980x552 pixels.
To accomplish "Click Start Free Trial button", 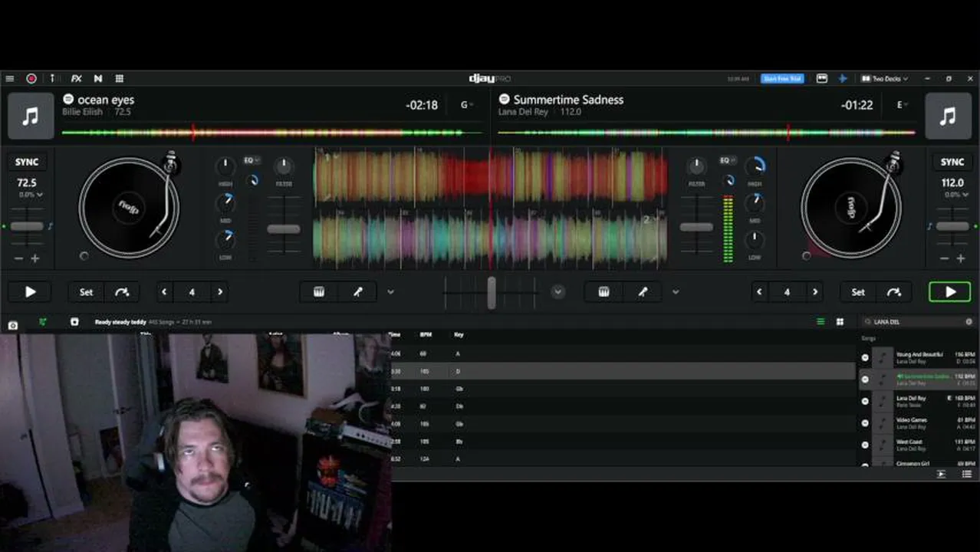I will click(782, 78).
